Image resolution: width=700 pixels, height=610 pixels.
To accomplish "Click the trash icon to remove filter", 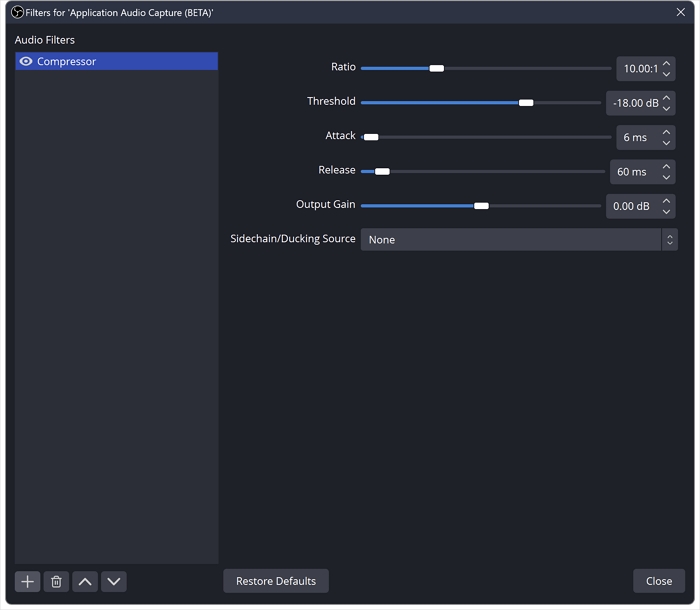I will point(56,581).
